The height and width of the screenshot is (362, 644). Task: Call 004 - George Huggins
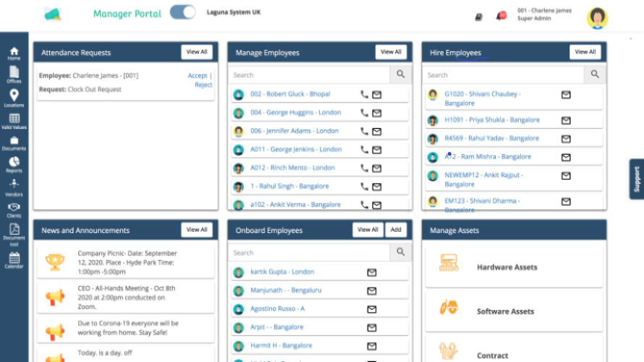(x=364, y=113)
